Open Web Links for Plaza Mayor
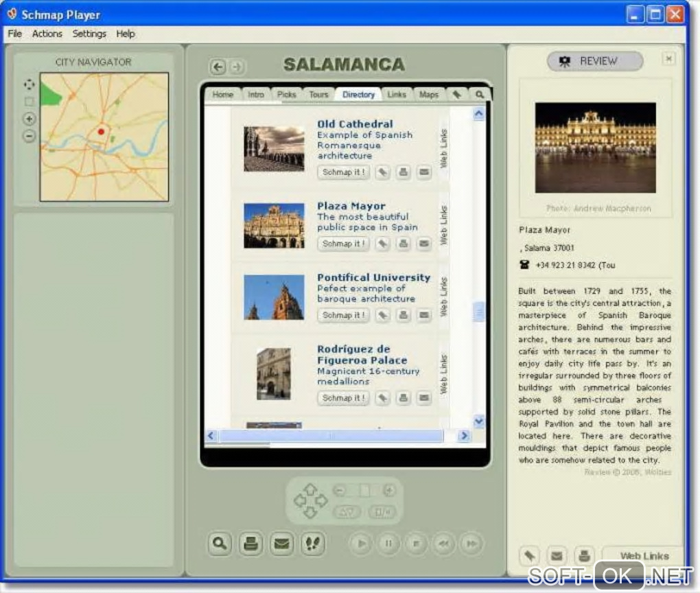The height and width of the screenshot is (593, 700). [x=444, y=225]
